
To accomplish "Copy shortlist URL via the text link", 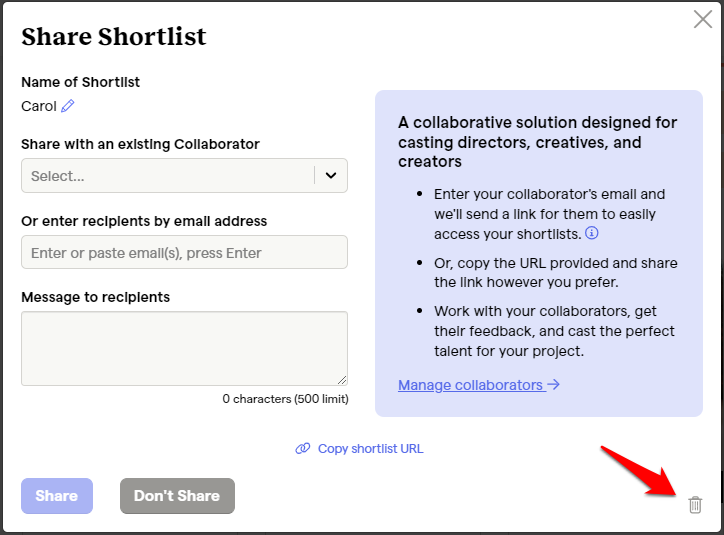I will point(370,449).
